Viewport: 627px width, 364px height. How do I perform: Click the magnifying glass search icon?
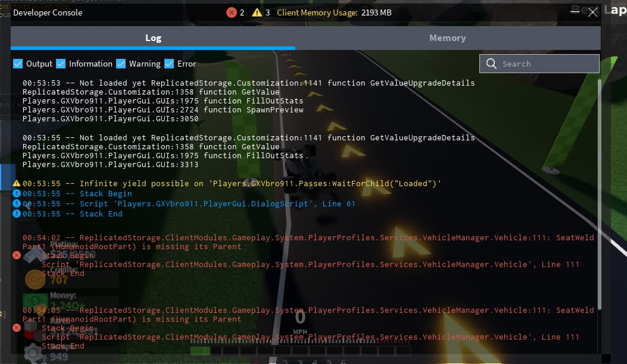[491, 64]
